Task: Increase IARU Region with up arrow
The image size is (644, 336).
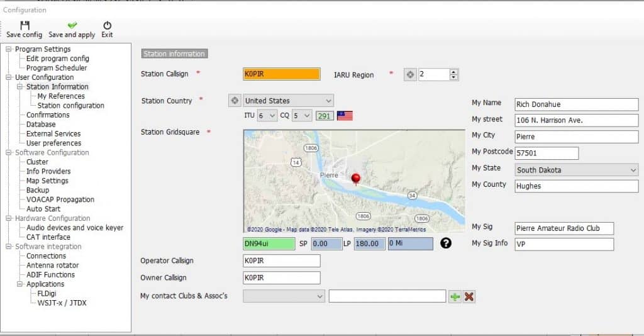Action: (x=453, y=72)
